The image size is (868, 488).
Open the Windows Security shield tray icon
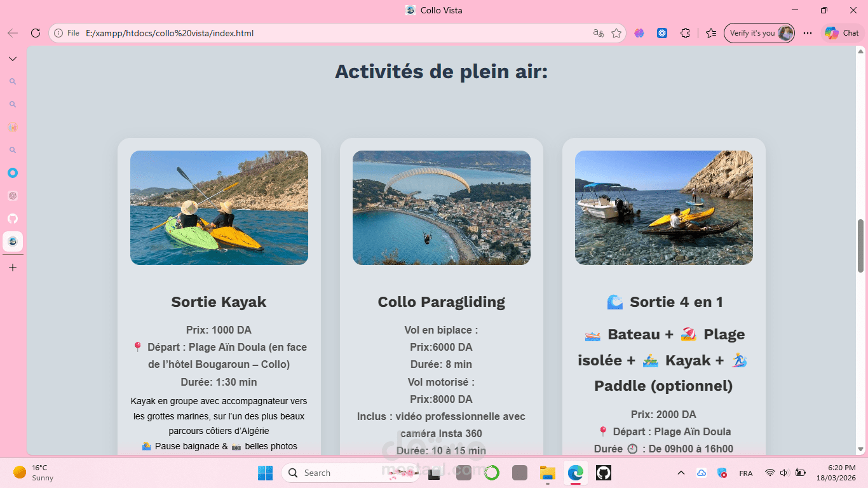coord(722,473)
